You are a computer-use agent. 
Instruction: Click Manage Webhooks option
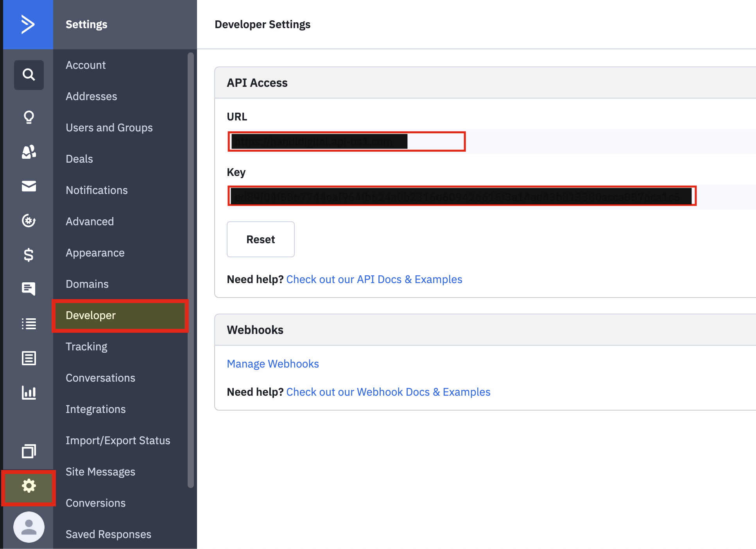coord(272,363)
